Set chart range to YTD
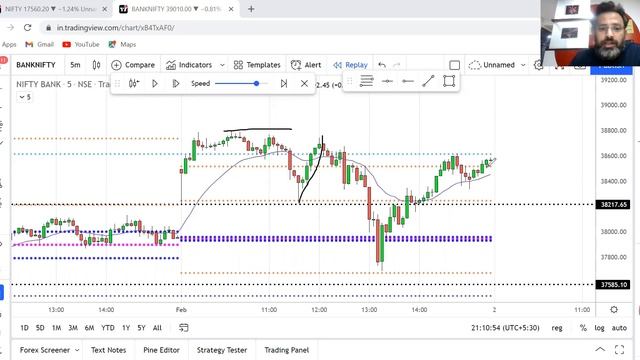Image resolution: width=640 pixels, height=360 pixels. pyautogui.click(x=108, y=328)
